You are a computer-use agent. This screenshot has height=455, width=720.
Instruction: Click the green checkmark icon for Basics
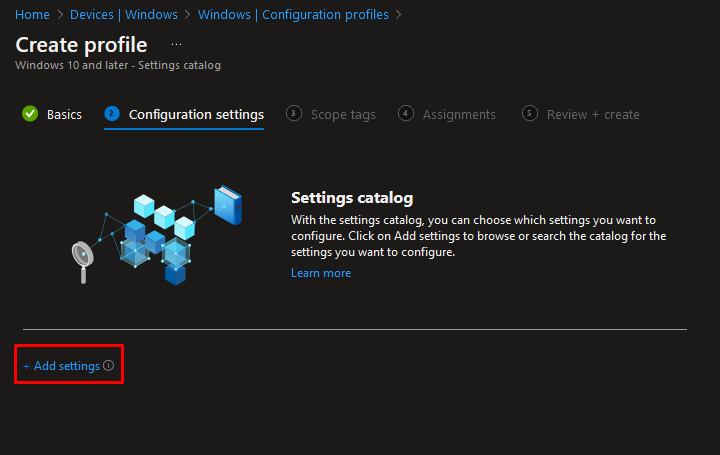click(30, 113)
